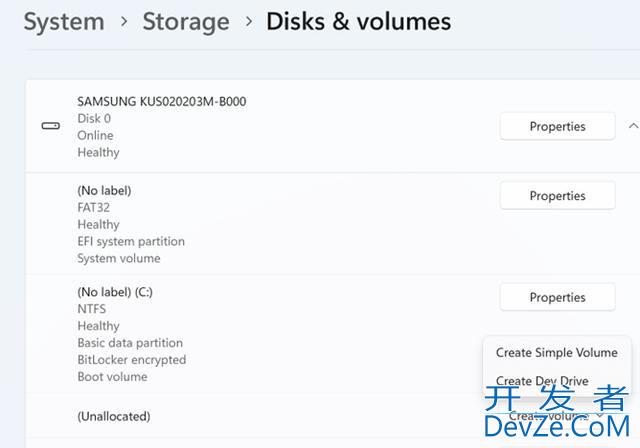Open the Create volume dropdown for Unallocated

pos(557,416)
